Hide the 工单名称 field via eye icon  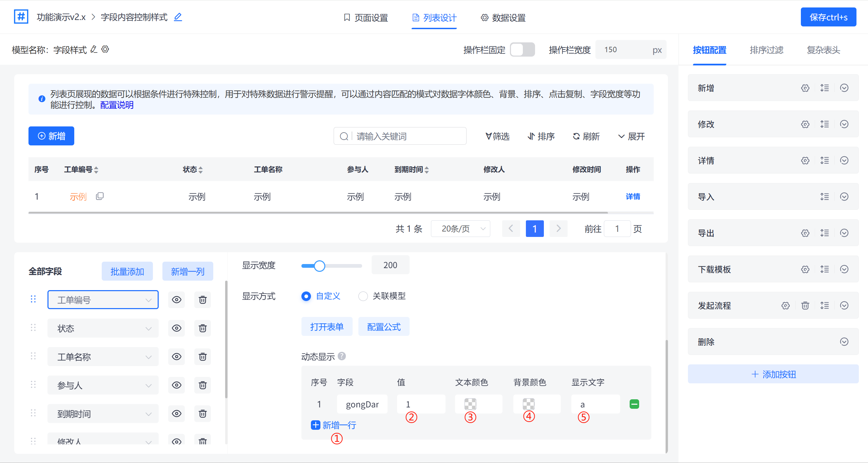point(176,357)
